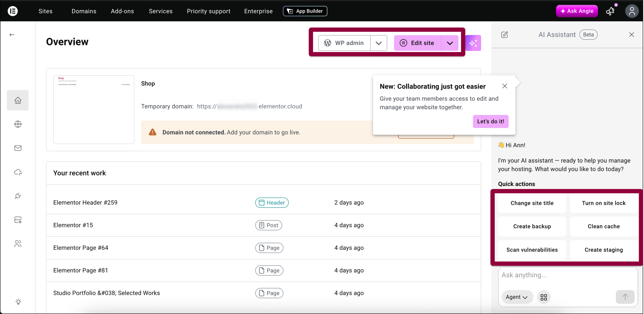Click the Shop site name
644x314 pixels.
click(x=148, y=84)
